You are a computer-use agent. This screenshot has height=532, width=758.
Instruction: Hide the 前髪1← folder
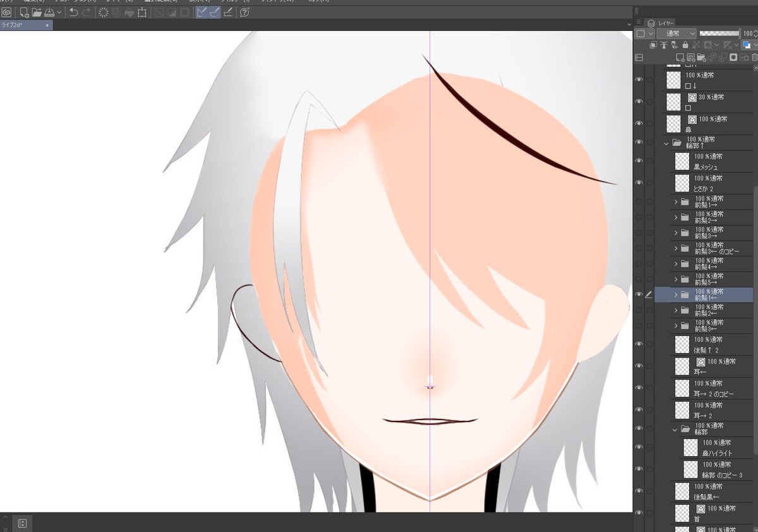click(x=639, y=294)
